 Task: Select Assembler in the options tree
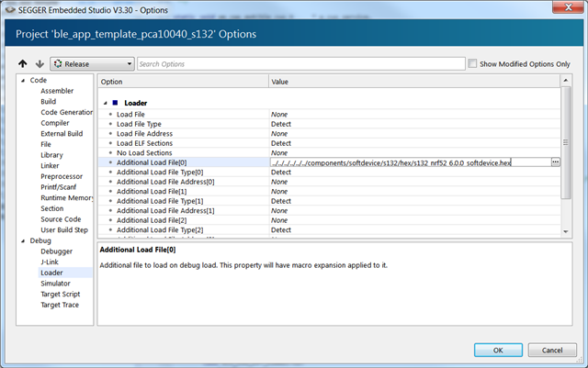(57, 91)
